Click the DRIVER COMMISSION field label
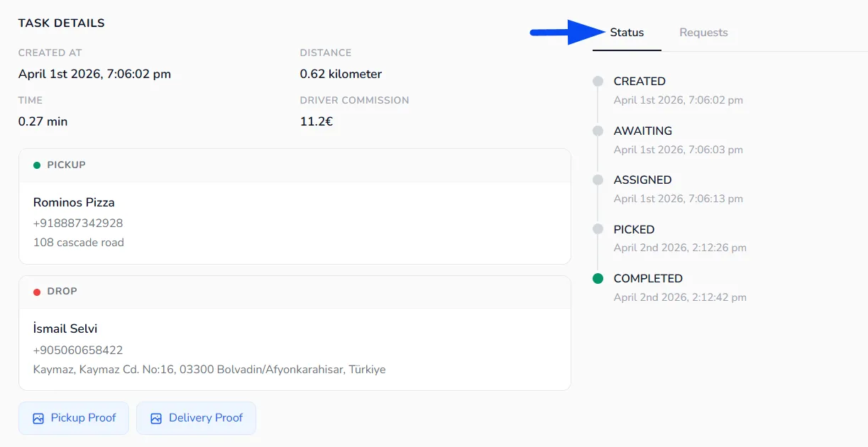 [354, 100]
